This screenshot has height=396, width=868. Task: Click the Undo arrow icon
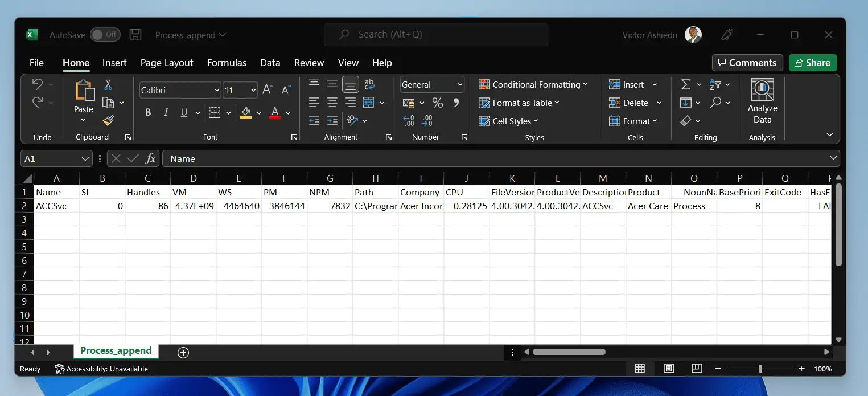(x=38, y=84)
